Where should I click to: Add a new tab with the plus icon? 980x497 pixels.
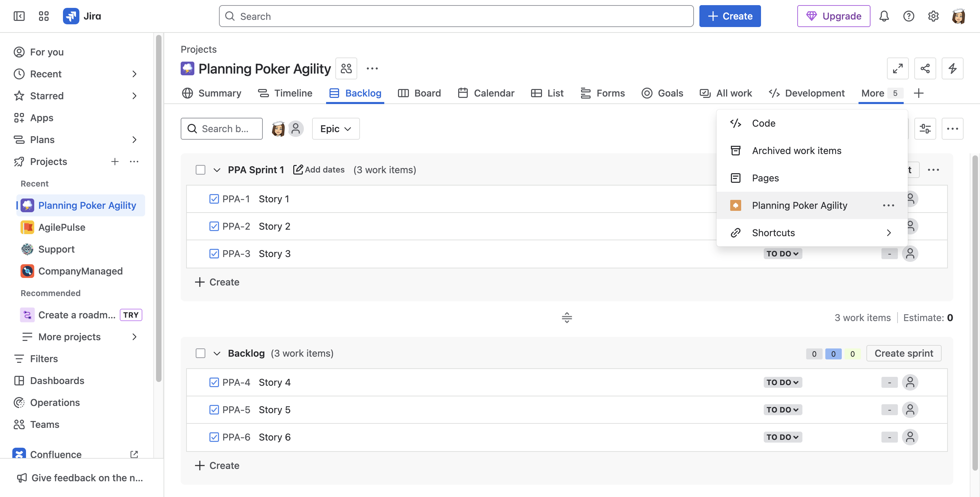pos(918,93)
